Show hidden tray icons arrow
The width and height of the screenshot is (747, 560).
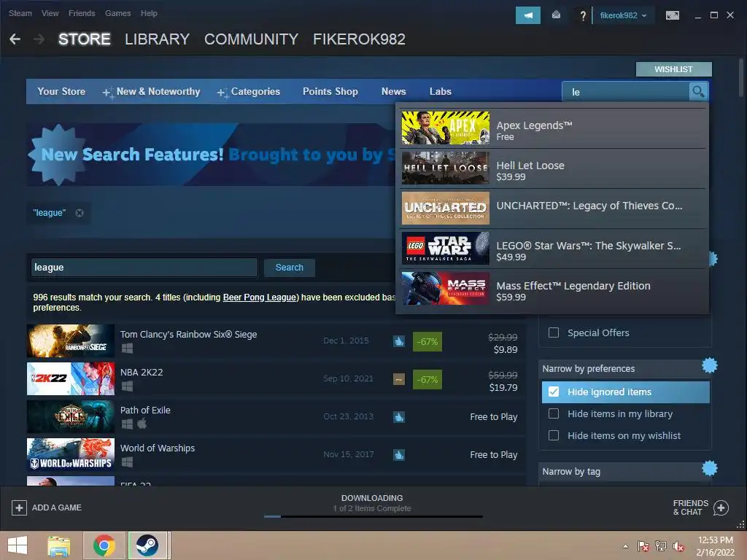(625, 546)
